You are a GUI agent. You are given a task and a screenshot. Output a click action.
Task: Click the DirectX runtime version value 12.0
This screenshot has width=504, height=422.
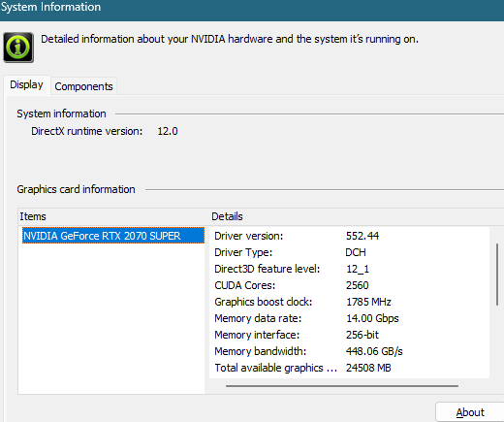[168, 131]
